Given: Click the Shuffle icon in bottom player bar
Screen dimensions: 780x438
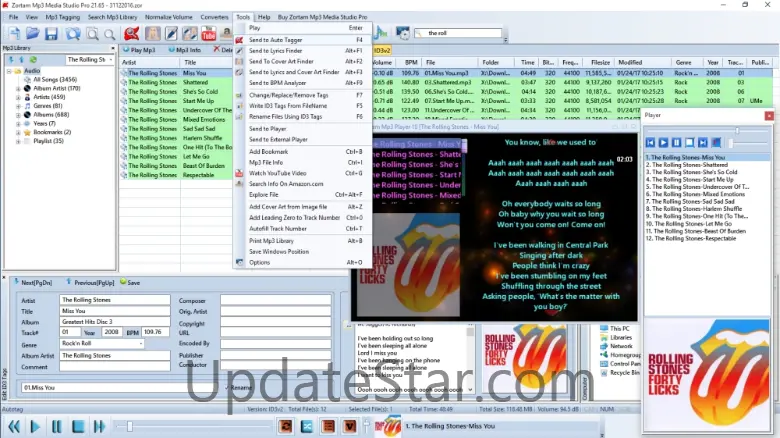Looking at the screenshot, I should (307, 426).
